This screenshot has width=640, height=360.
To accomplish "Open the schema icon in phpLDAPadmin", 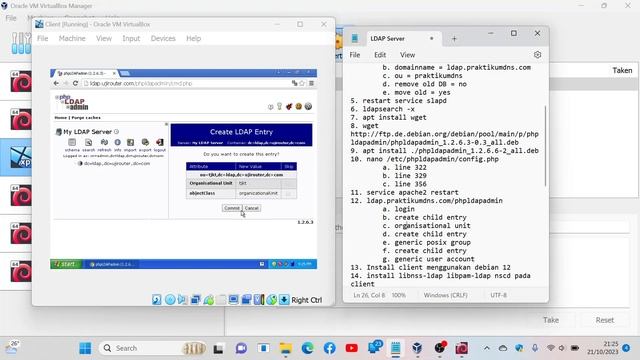I will click(72, 142).
